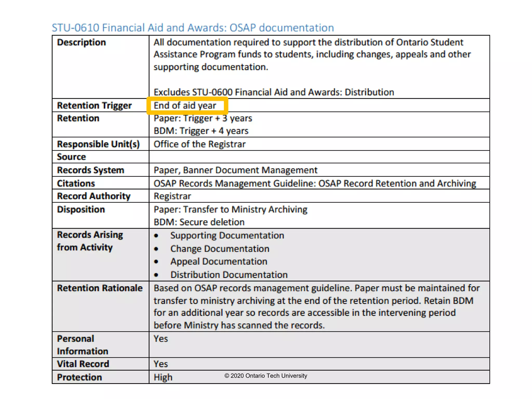
Task: Click the STU-0610 Financial Aid heading
Action: 192,28
